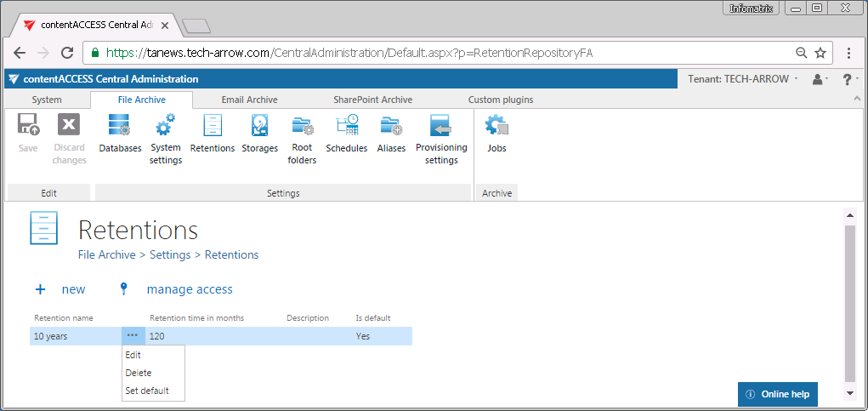Open System settings in the ribbon

tap(166, 139)
